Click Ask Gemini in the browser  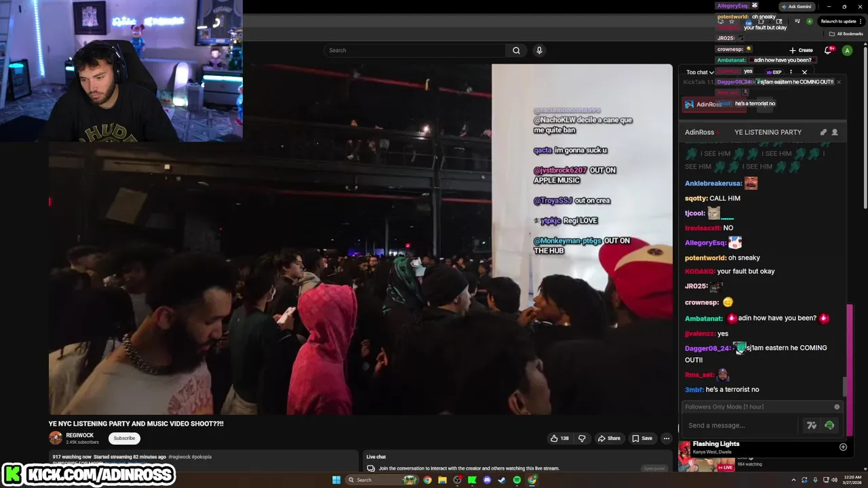coord(796,6)
